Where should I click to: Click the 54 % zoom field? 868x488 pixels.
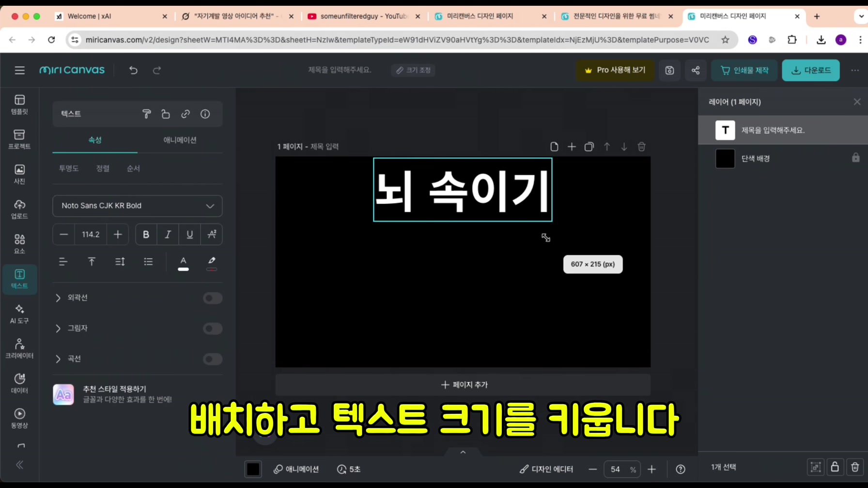tap(622, 469)
